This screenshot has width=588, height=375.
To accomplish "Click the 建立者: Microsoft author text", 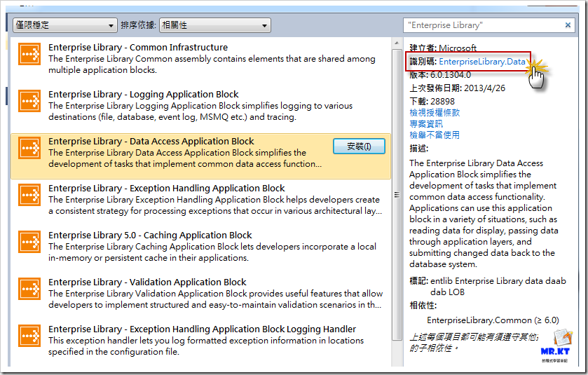I will click(x=443, y=48).
